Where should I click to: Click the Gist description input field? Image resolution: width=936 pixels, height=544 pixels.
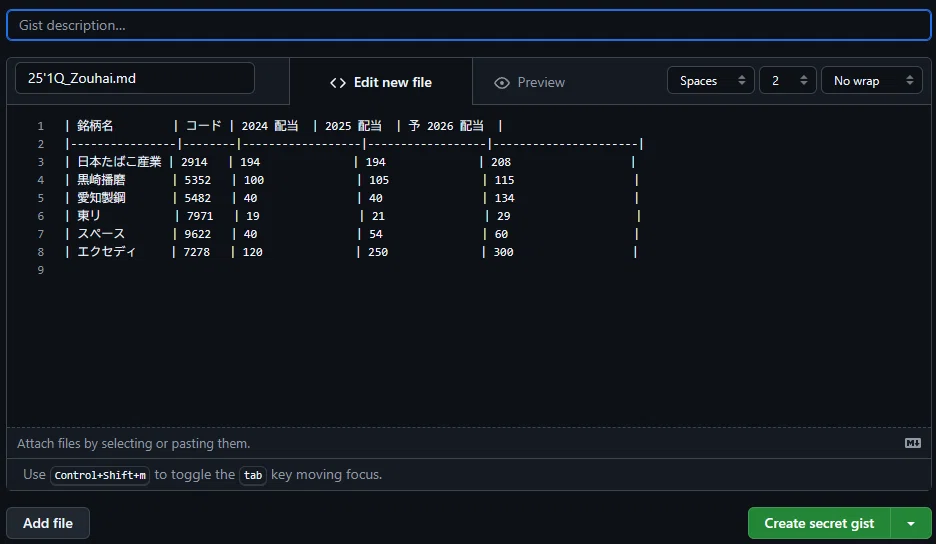click(x=469, y=25)
